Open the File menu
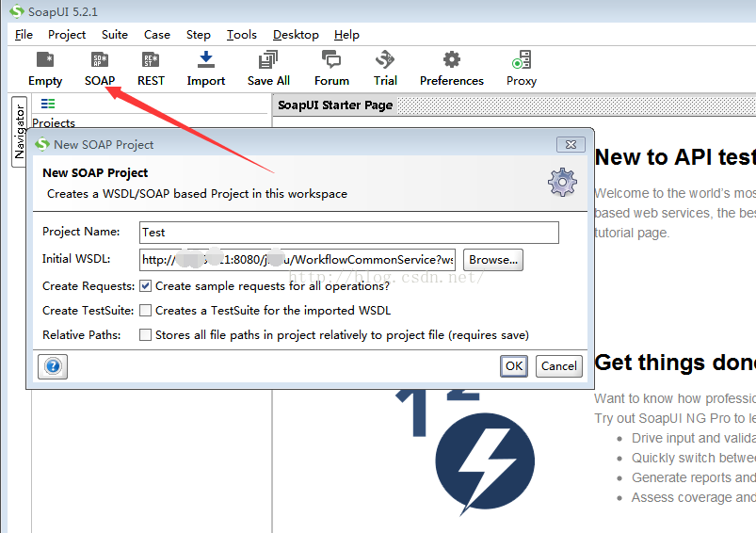The width and height of the screenshot is (756, 533). (24, 35)
